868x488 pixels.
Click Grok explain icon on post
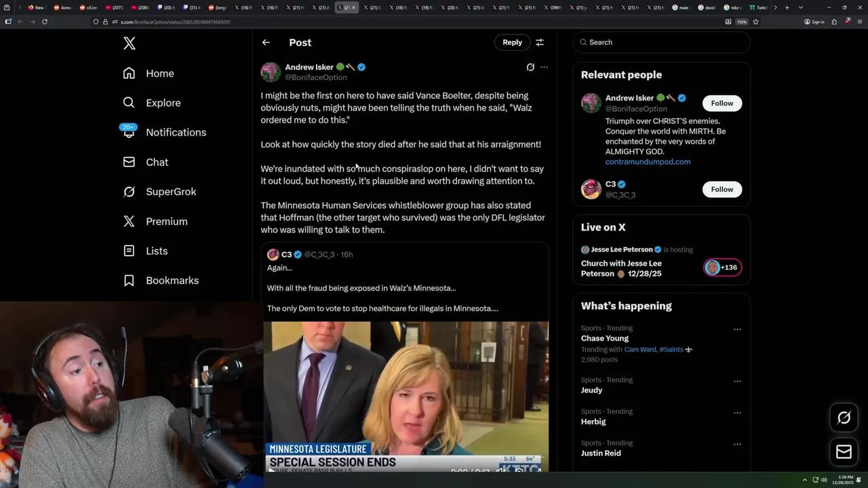click(x=530, y=67)
